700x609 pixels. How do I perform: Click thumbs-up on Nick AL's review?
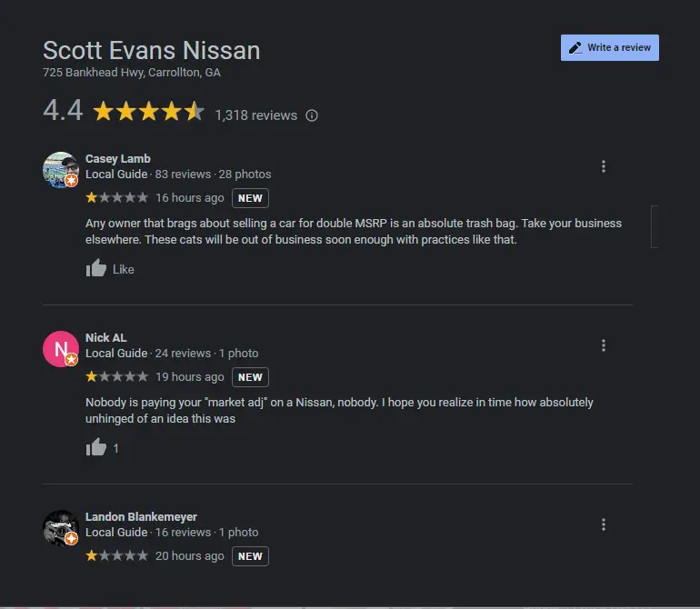(96, 447)
